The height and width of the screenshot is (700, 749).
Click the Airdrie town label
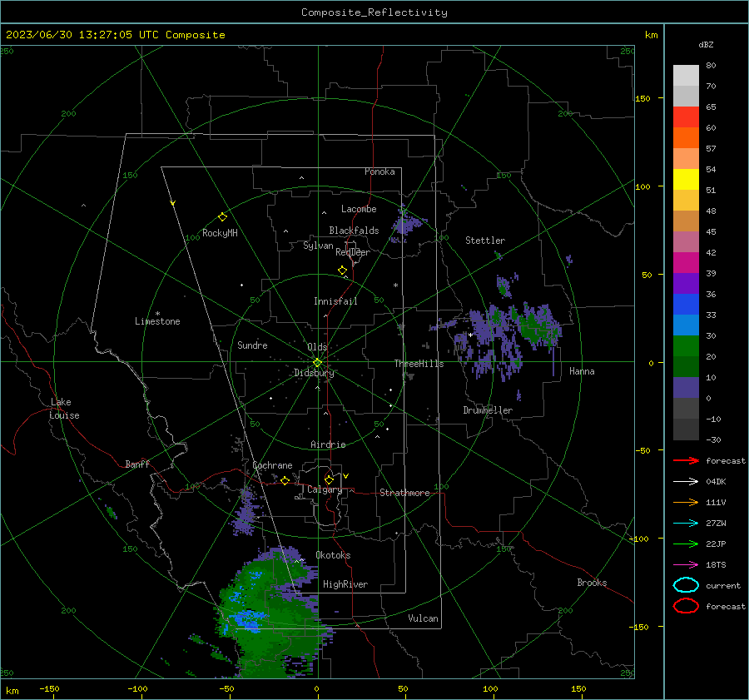328,444
